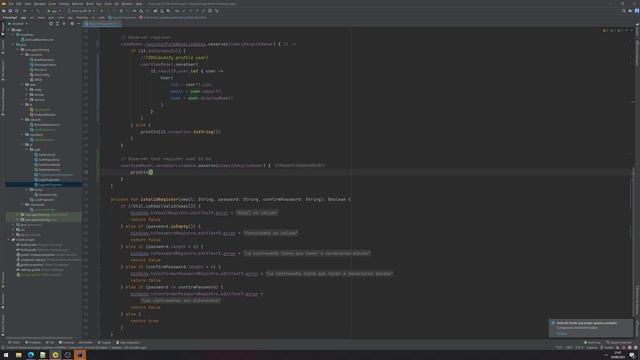Screen dimensions: 640x360
Task: Open the Help menu
Action: coord(139,4)
